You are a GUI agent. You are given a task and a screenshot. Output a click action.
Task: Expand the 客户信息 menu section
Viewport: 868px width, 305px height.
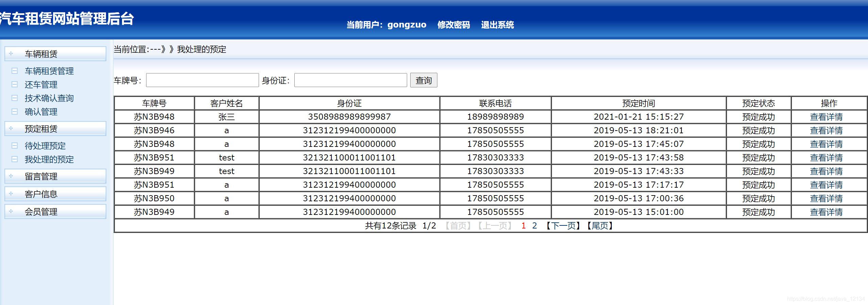coord(55,194)
